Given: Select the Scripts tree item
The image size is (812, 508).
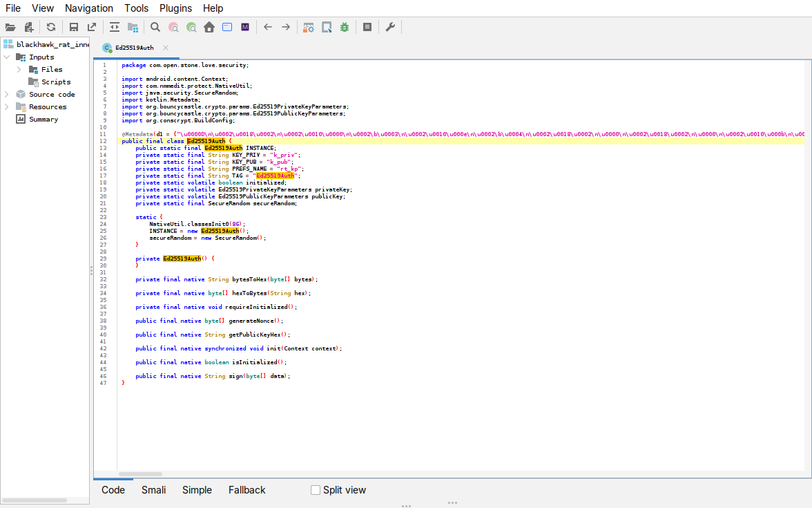Looking at the screenshot, I should (56, 82).
